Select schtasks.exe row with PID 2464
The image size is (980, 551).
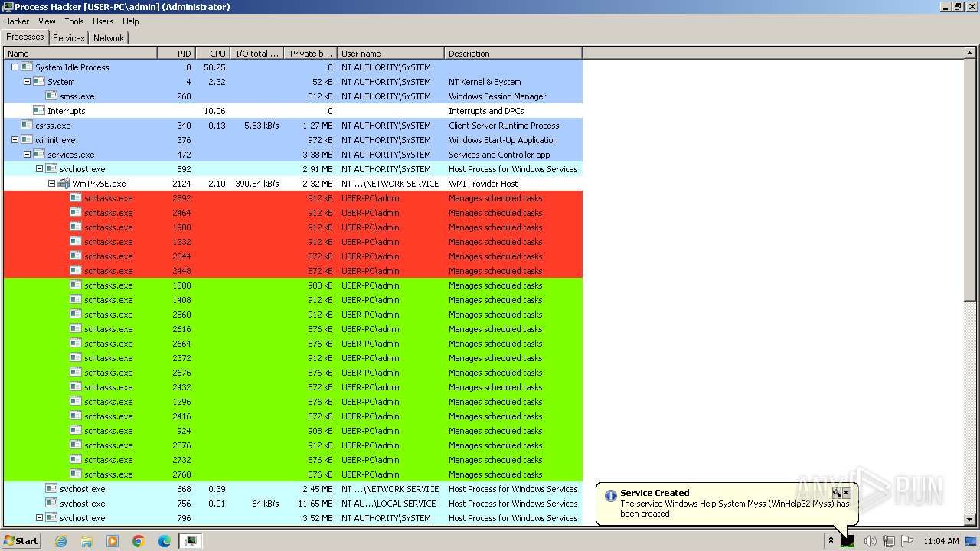[293, 213]
